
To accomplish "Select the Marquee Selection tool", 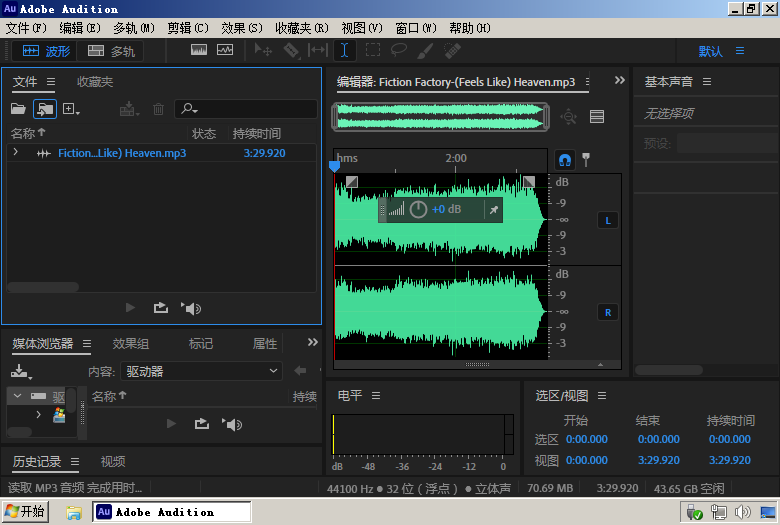I will tap(373, 50).
